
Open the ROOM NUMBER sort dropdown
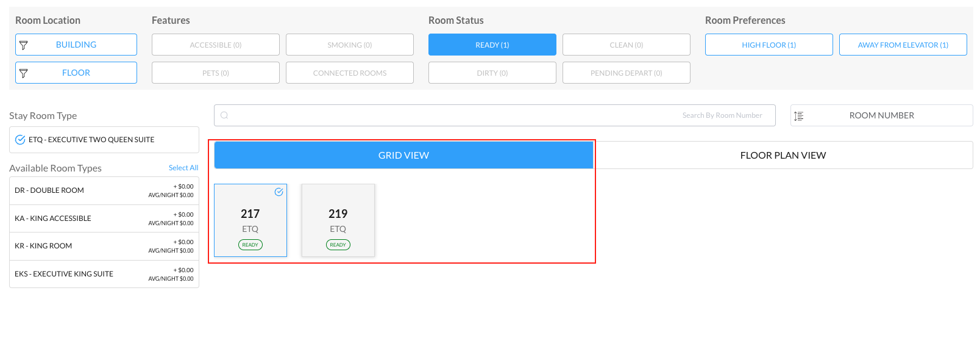[x=881, y=115]
